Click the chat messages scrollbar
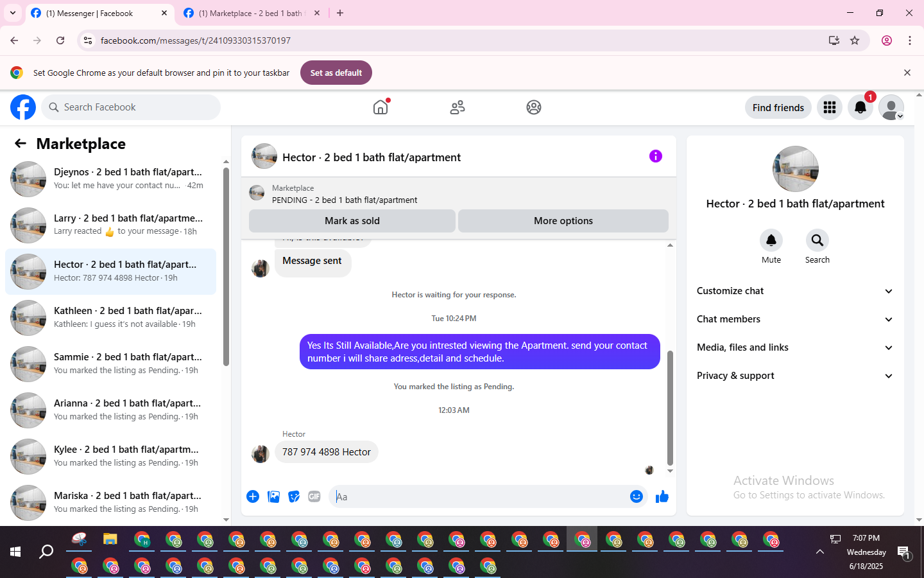 pyautogui.click(x=670, y=408)
